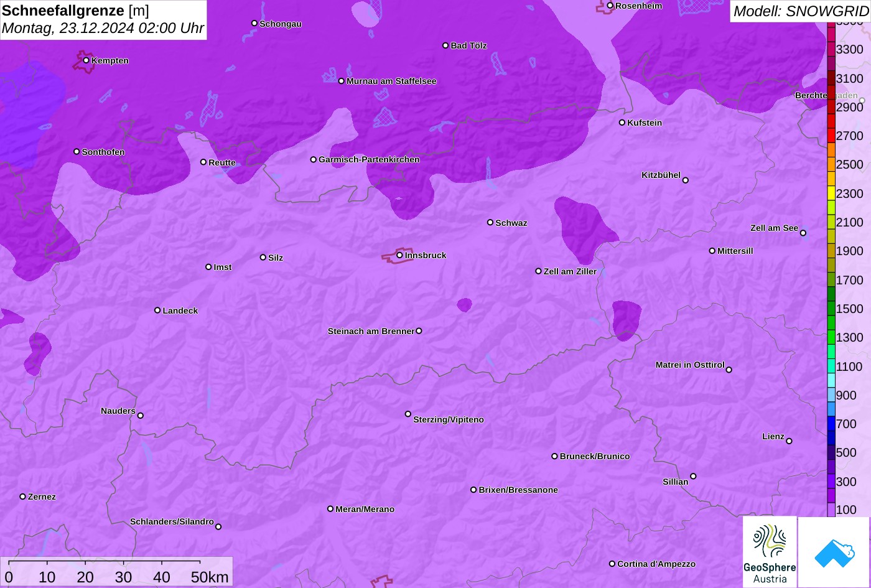This screenshot has width=871, height=588.
Task: Select the Reutte location dot
Action: (203, 162)
